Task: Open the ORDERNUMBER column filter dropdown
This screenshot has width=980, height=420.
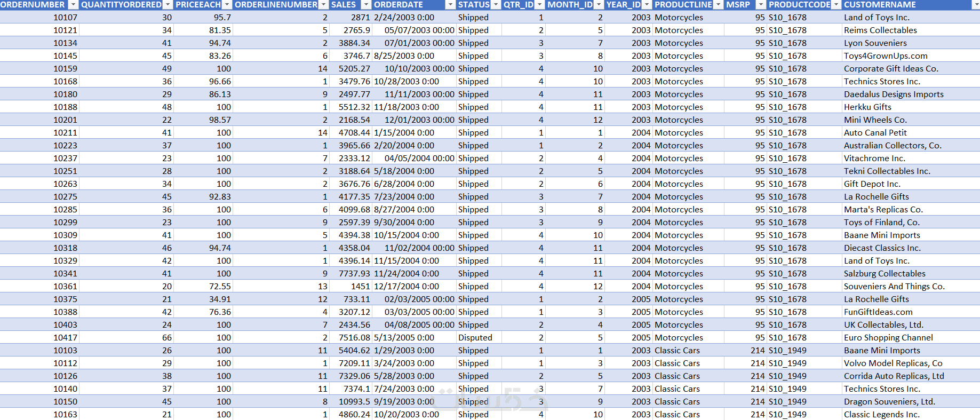Action: 74,5
